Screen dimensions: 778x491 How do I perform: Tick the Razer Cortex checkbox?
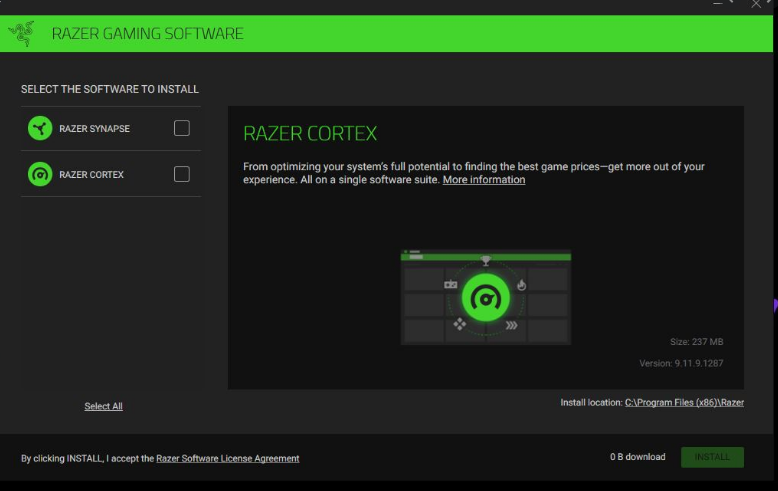182,174
